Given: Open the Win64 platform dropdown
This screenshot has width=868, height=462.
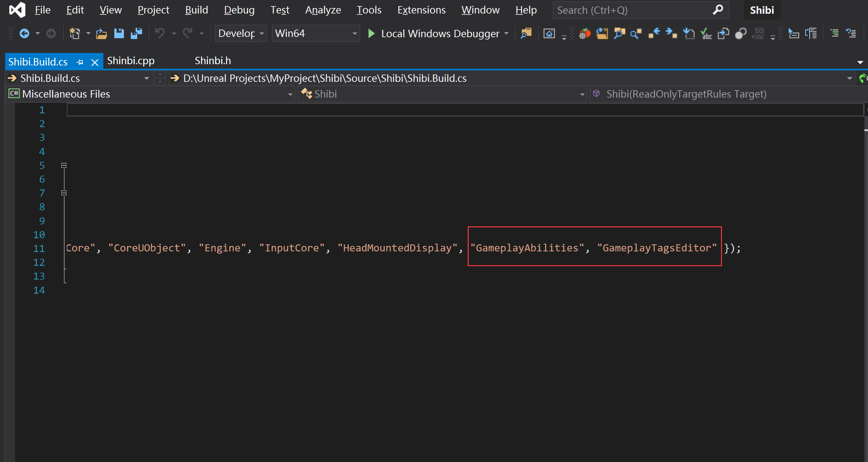Looking at the screenshot, I should [x=354, y=33].
